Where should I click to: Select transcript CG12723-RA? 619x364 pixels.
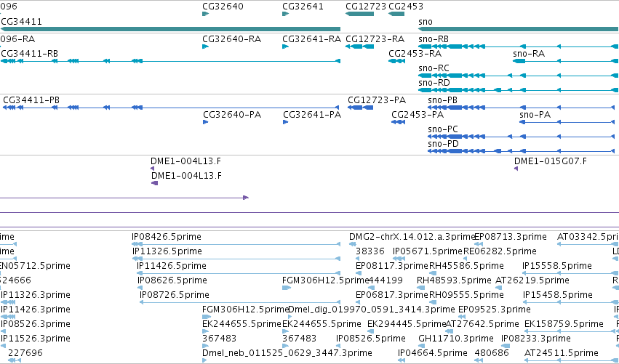click(375, 39)
